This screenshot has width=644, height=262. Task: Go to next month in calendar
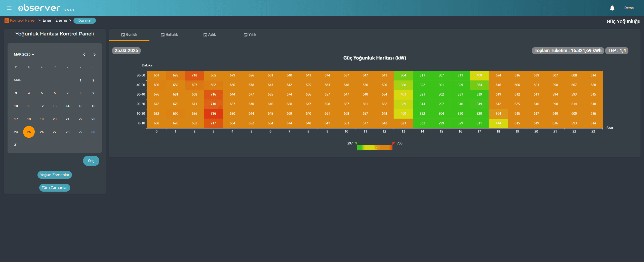click(x=95, y=55)
